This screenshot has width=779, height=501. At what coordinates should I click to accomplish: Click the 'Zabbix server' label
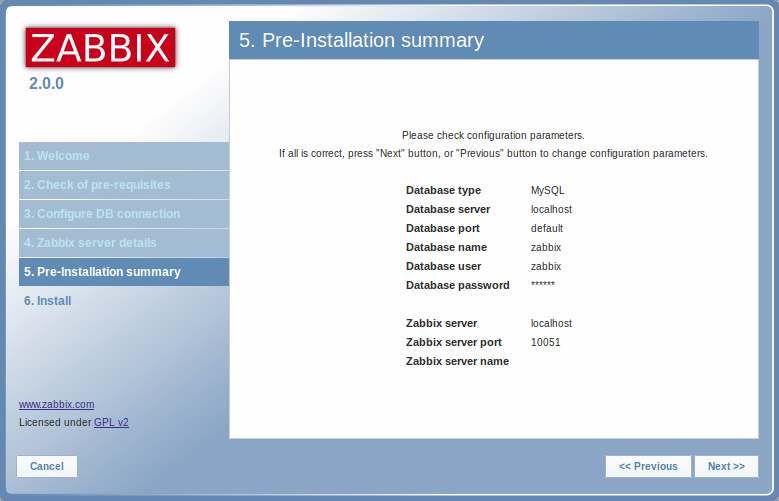click(x=441, y=323)
